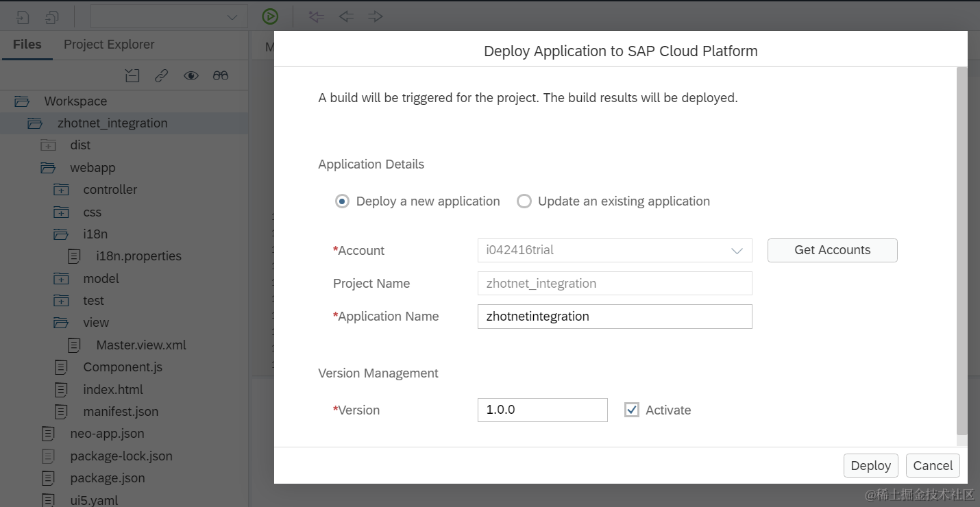Collapse the Workspace folder
This screenshot has width=980, height=507.
pos(22,101)
